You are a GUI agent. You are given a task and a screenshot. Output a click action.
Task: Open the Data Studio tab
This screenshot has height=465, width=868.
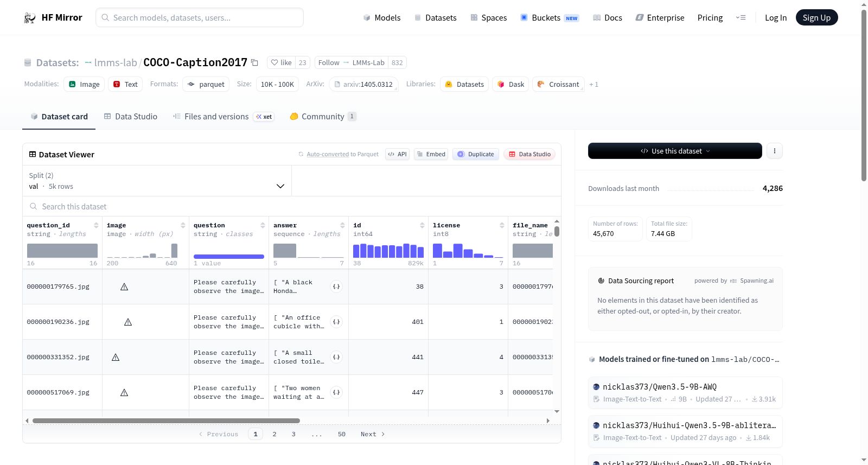pyautogui.click(x=131, y=117)
